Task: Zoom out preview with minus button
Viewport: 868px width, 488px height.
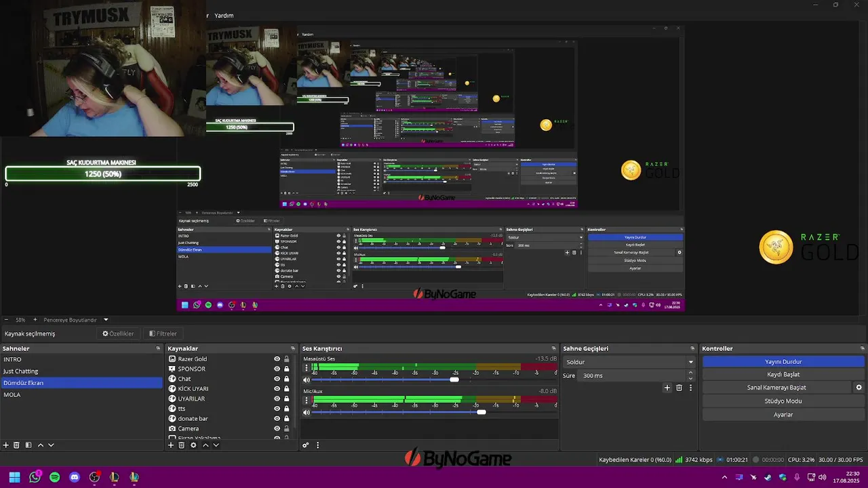Action: coord(6,320)
